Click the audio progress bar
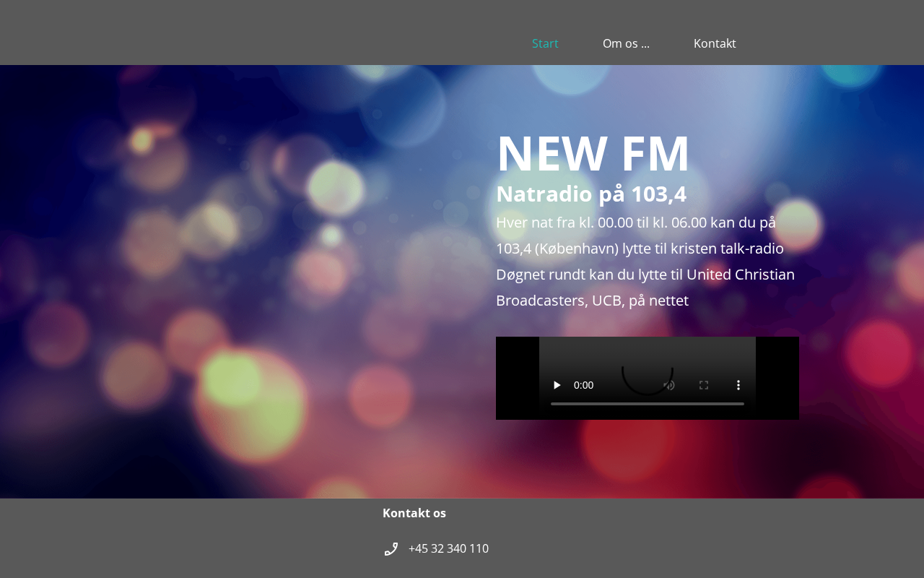This screenshot has width=924, height=578. (647, 404)
